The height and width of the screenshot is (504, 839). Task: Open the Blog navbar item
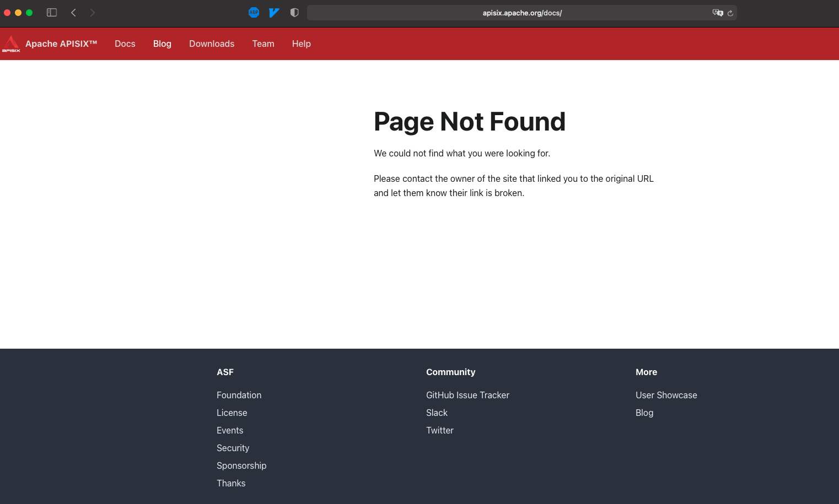pyautogui.click(x=162, y=44)
